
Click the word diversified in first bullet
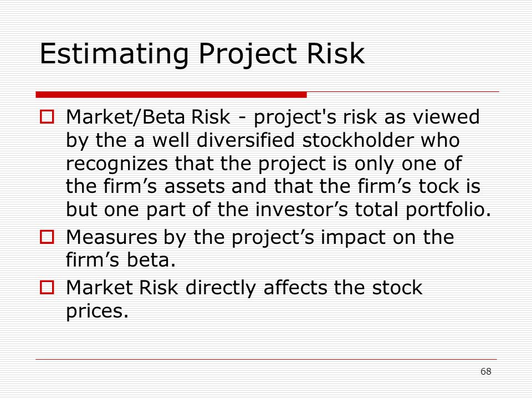pos(245,140)
